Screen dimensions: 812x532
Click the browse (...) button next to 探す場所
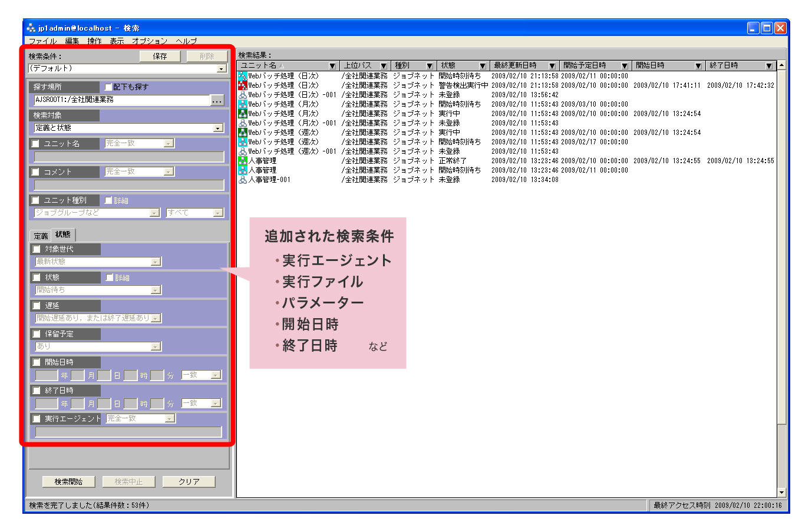tap(217, 100)
